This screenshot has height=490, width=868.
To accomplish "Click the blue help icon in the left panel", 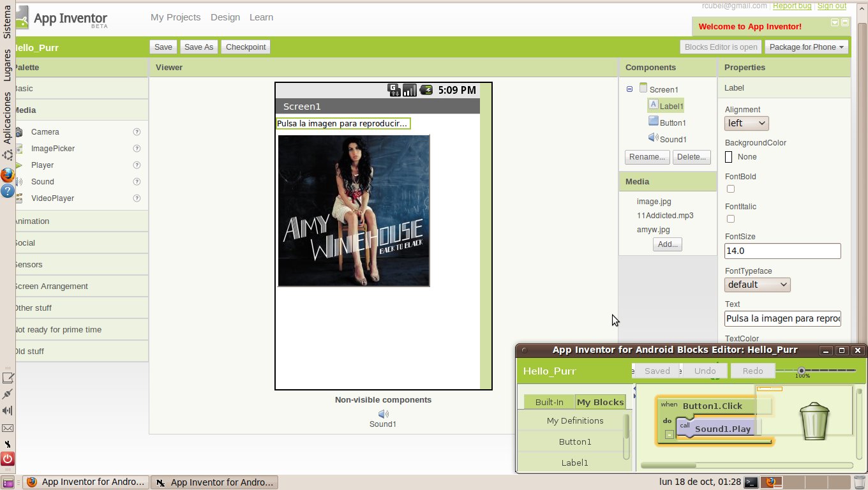I will (7, 190).
